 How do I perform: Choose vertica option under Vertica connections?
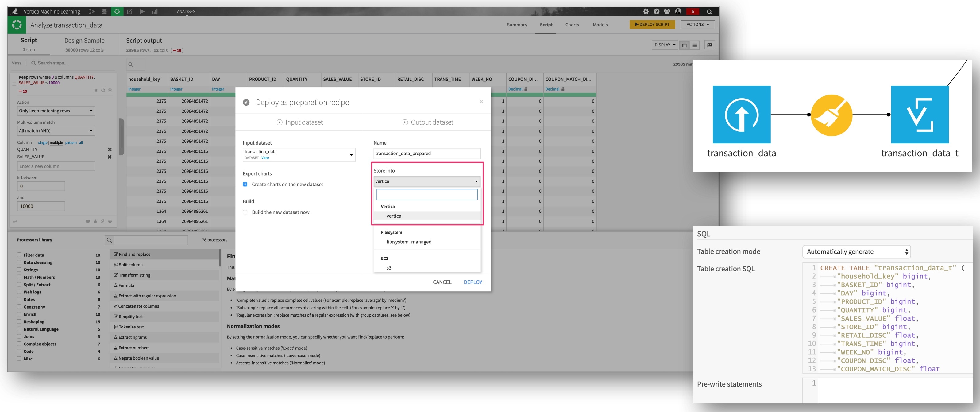(x=427, y=216)
